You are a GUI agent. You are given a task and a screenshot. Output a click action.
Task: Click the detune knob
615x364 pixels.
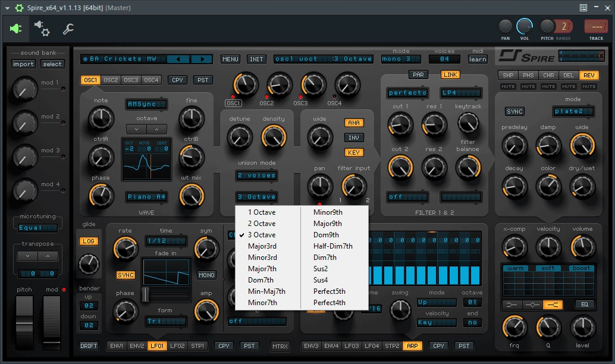[x=239, y=137]
